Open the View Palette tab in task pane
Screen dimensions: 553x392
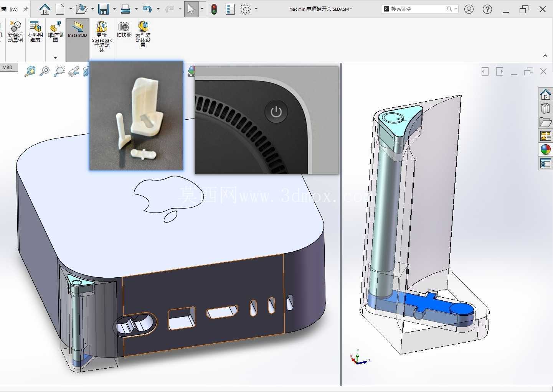pos(545,136)
